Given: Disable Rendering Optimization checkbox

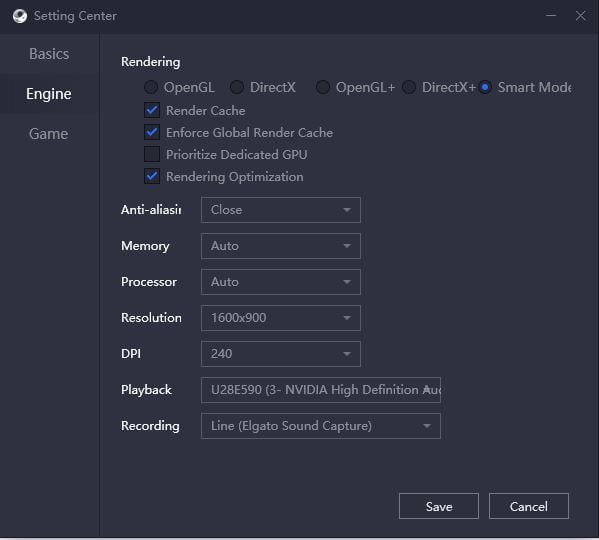Looking at the screenshot, I should [x=152, y=176].
